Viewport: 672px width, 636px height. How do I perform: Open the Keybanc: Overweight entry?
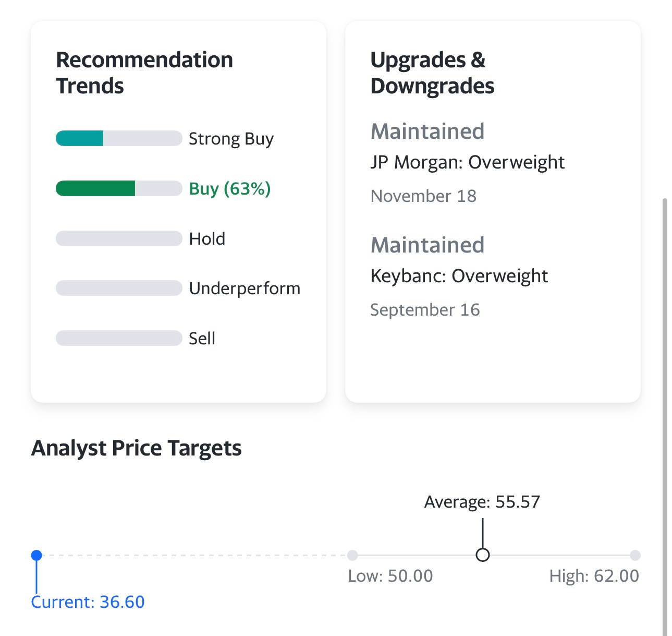[459, 276]
